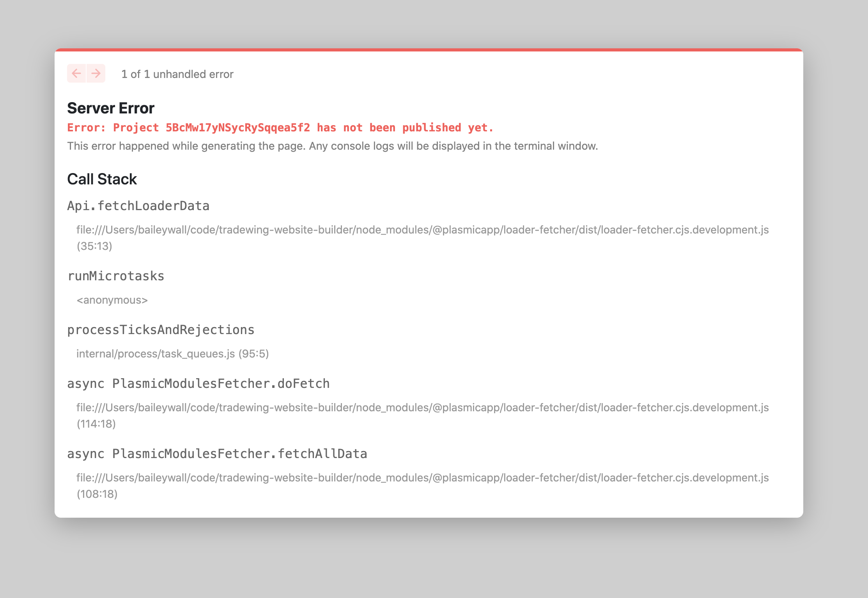
Task: Open internal/process/task_queues.js (95:5) source
Action: (x=172, y=354)
